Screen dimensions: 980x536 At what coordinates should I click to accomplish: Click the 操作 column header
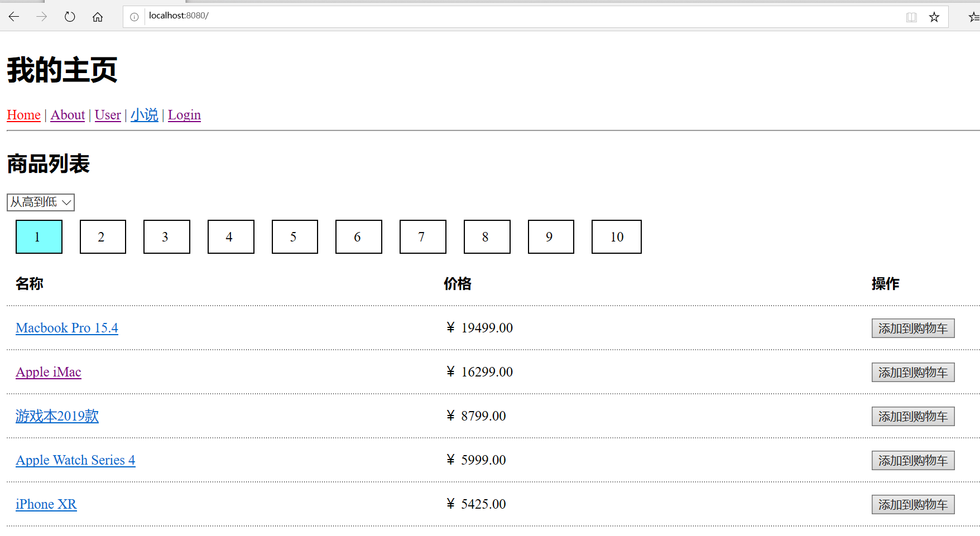[x=886, y=284]
